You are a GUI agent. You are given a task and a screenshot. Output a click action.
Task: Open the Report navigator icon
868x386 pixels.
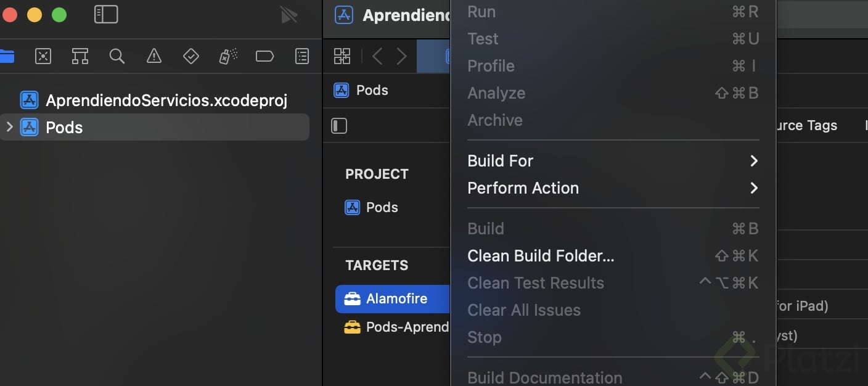click(302, 57)
